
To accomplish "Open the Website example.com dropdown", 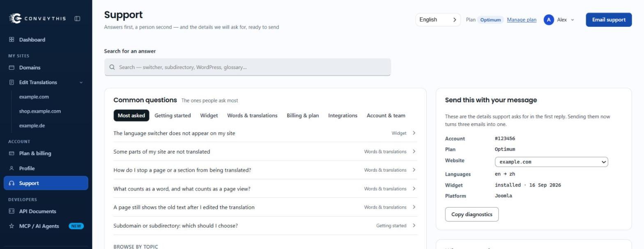I will (551, 162).
